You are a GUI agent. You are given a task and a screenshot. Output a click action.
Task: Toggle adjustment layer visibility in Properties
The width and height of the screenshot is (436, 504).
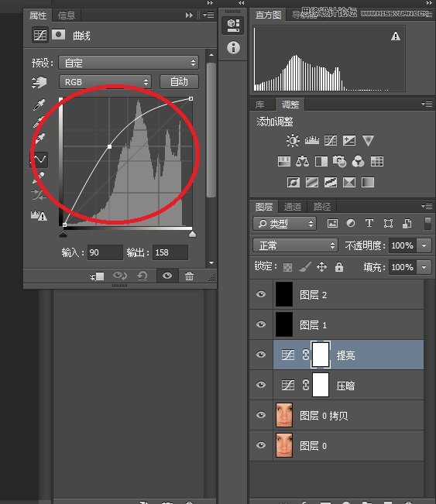pyautogui.click(x=167, y=276)
